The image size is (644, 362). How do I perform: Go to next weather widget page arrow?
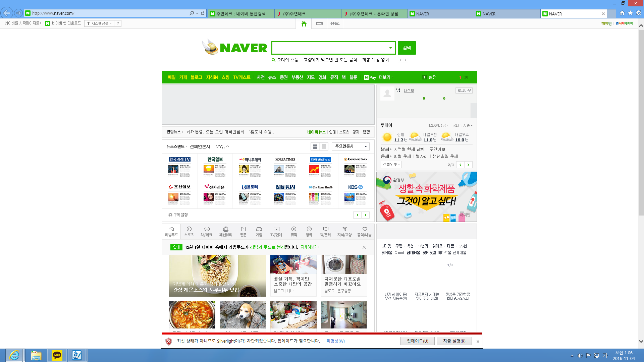coord(468,165)
